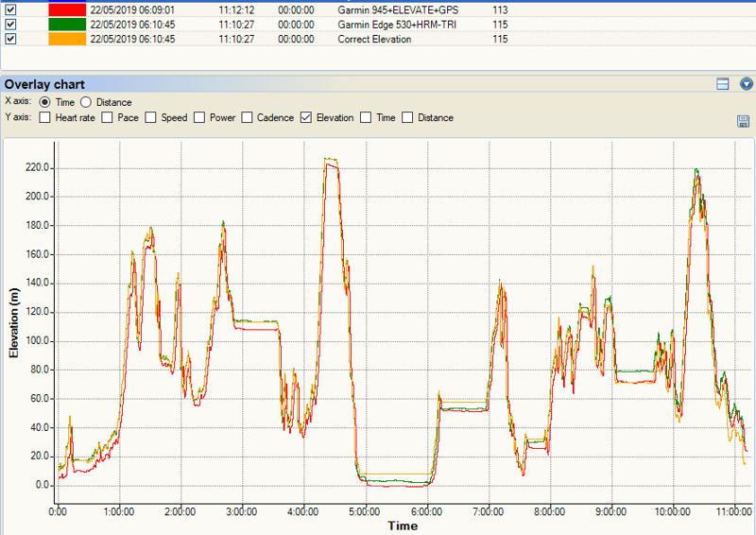Uncheck the Correct Elevation row checkbox

[x=10, y=39]
